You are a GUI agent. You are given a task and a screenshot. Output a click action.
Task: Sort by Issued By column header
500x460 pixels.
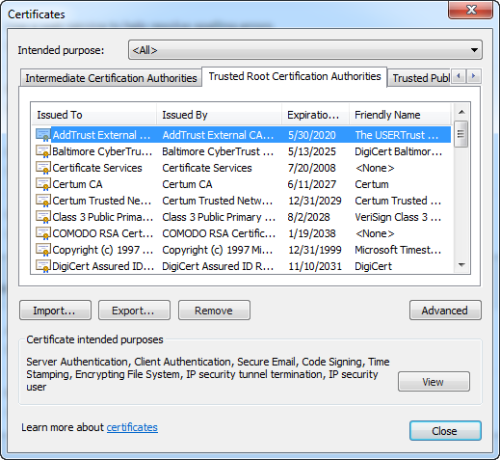[219, 115]
